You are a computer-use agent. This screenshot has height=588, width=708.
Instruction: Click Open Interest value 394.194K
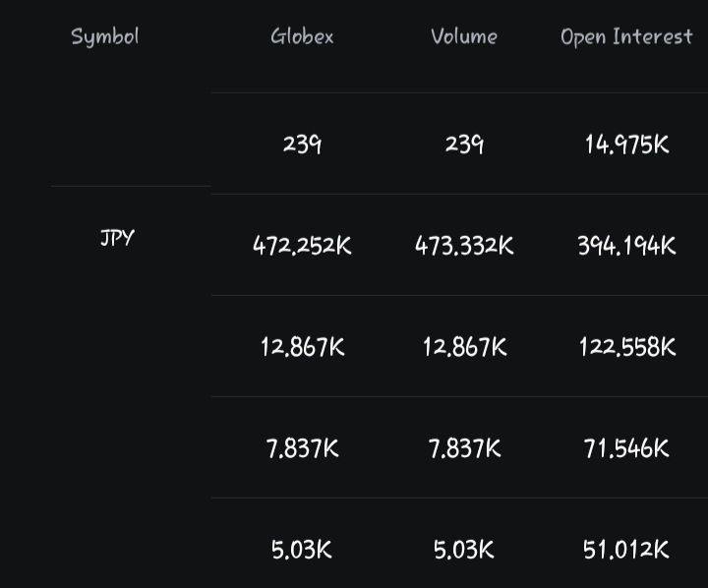pyautogui.click(x=626, y=246)
